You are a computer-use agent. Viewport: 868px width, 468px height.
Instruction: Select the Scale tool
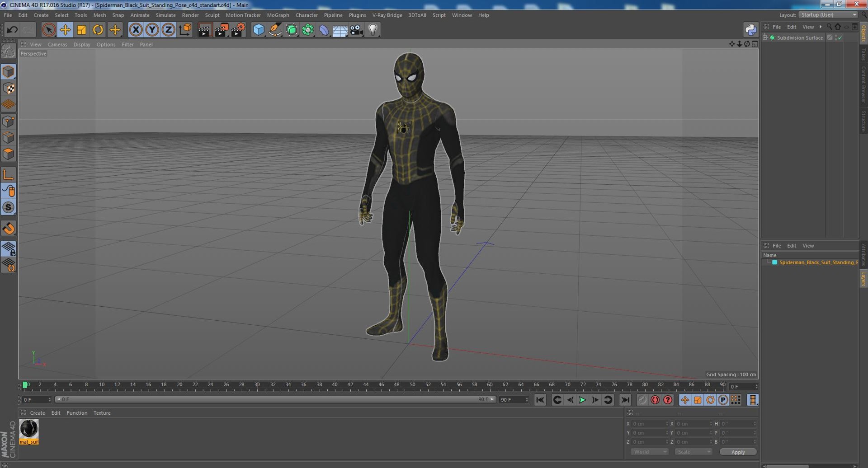click(81, 30)
